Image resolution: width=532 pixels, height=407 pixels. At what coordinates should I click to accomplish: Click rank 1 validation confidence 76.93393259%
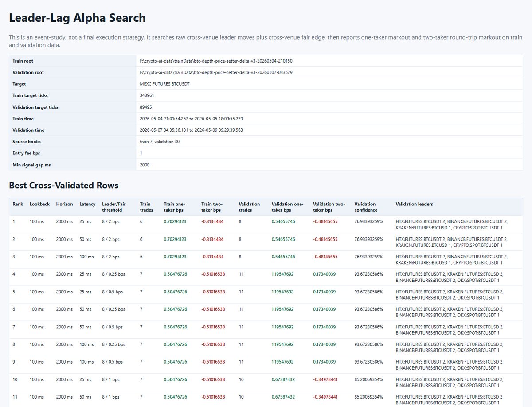[368, 221]
